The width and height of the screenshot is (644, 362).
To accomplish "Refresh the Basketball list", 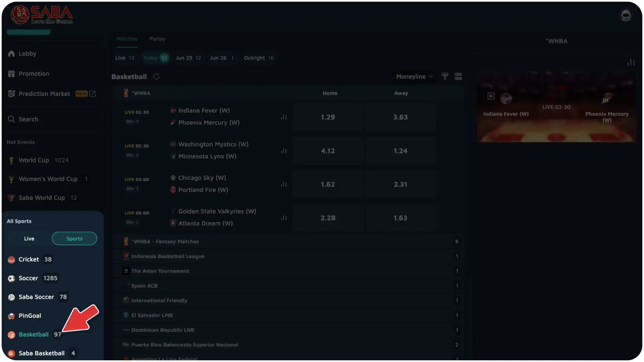I will [x=156, y=76].
